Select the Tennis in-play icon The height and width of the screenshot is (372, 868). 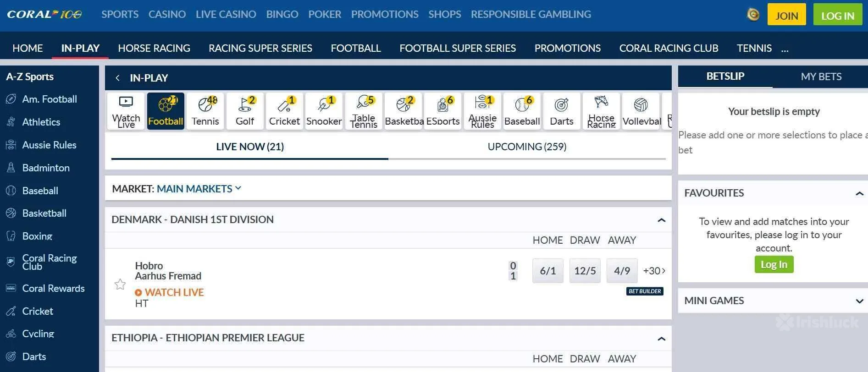coord(205,111)
